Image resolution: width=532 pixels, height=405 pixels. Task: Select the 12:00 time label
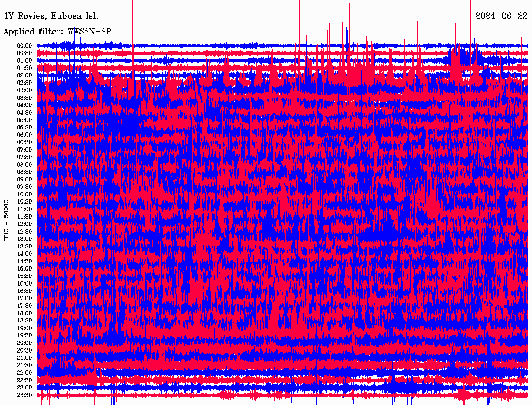[x=24, y=224]
